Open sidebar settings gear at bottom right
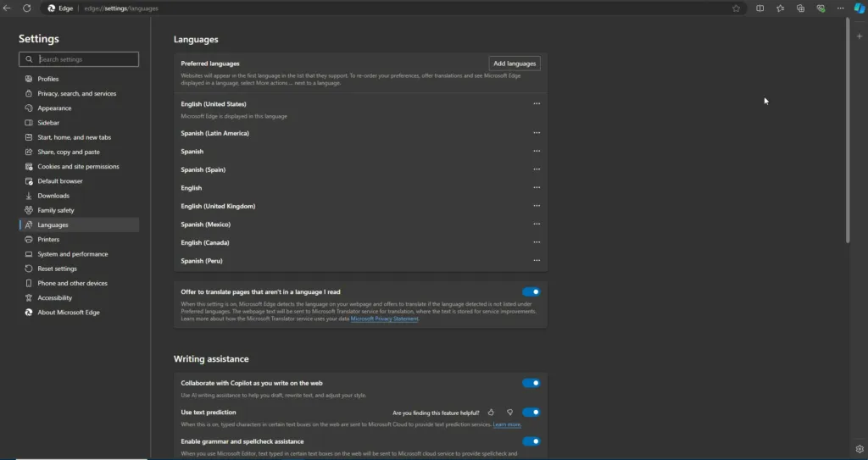The width and height of the screenshot is (868, 460). (860, 449)
